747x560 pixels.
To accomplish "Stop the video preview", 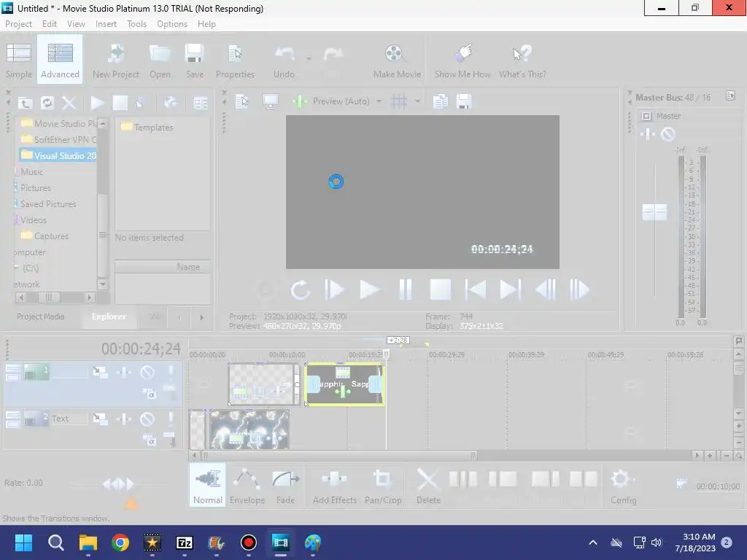I will click(x=440, y=289).
